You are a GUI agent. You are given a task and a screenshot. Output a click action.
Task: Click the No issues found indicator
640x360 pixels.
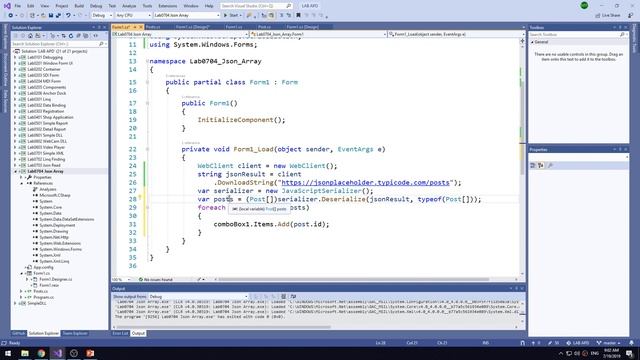point(156,280)
